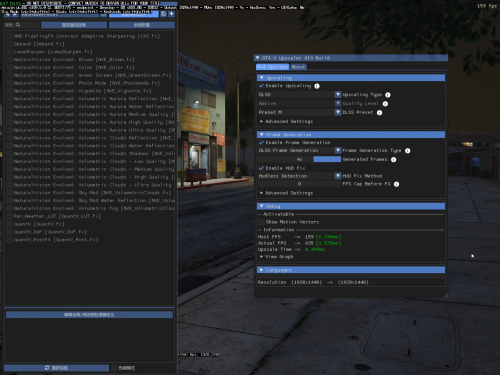Toggle performance mode checkbox at panel bottom
This screenshot has width=500, height=375.
click(114, 368)
